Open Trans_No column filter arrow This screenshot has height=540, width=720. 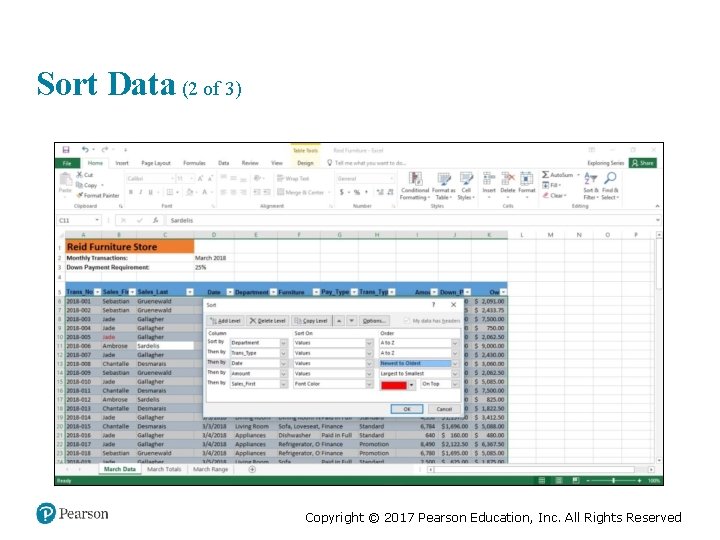point(97,292)
